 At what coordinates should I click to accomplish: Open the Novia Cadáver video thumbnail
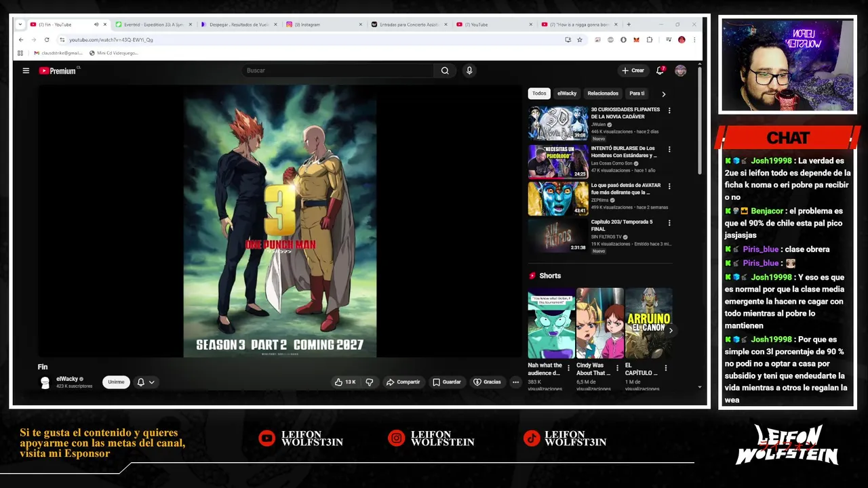(x=558, y=123)
